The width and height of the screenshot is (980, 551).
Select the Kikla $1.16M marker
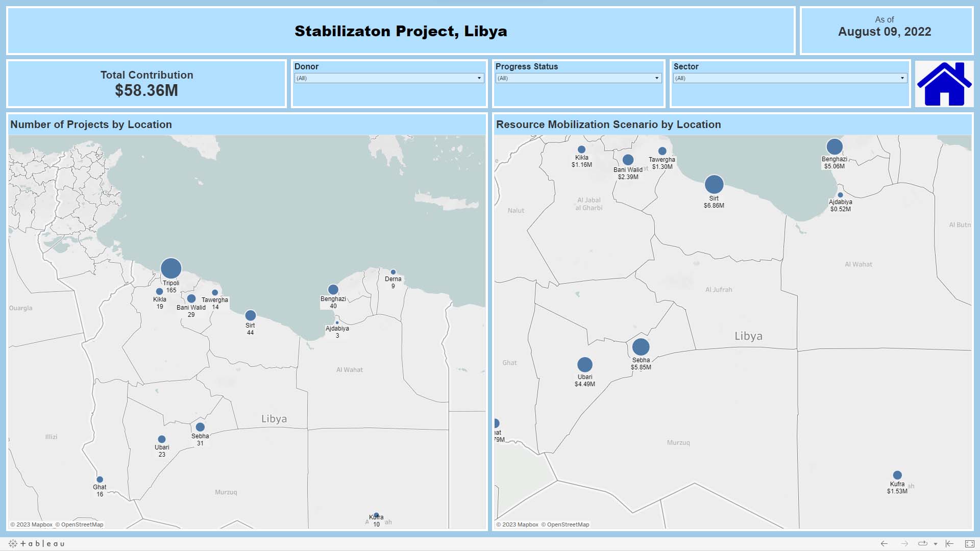point(581,149)
